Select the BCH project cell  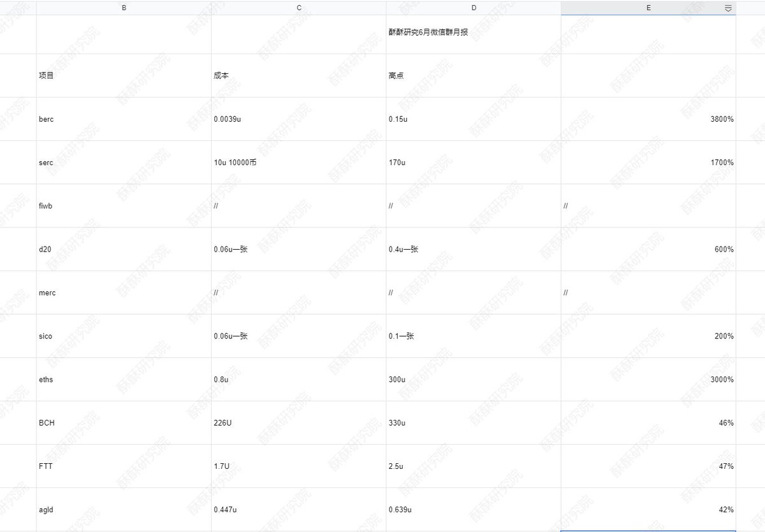124,422
